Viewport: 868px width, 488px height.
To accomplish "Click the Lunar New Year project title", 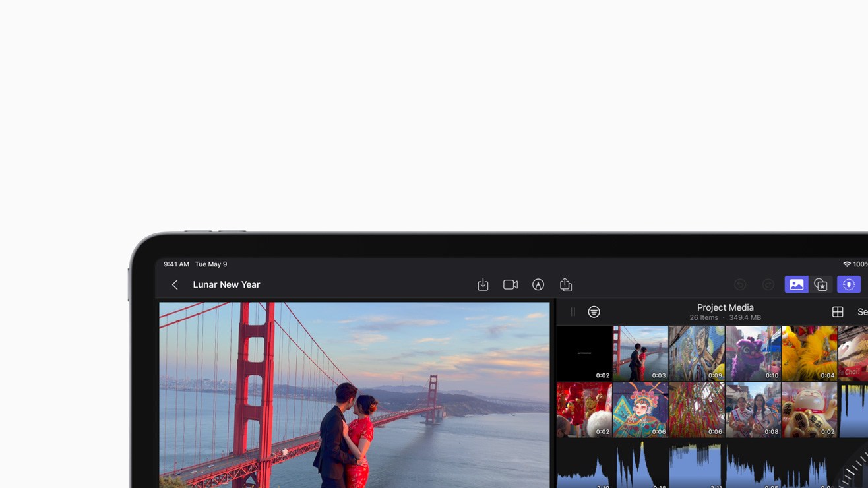I will pyautogui.click(x=226, y=285).
